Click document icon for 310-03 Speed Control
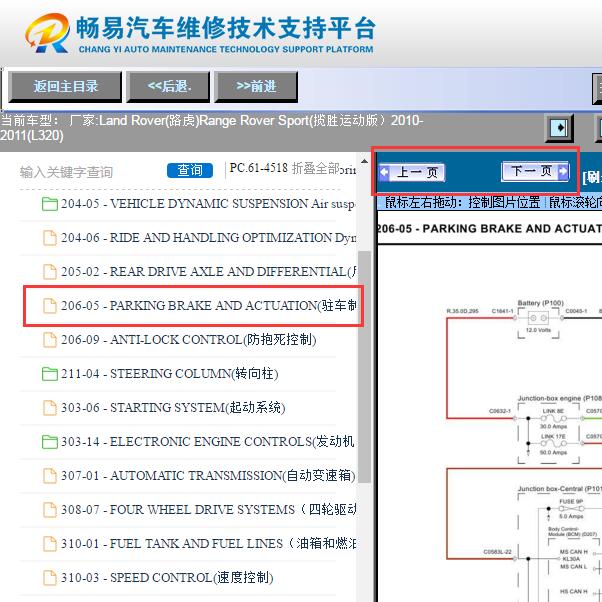The image size is (602, 602). pyautogui.click(x=50, y=577)
